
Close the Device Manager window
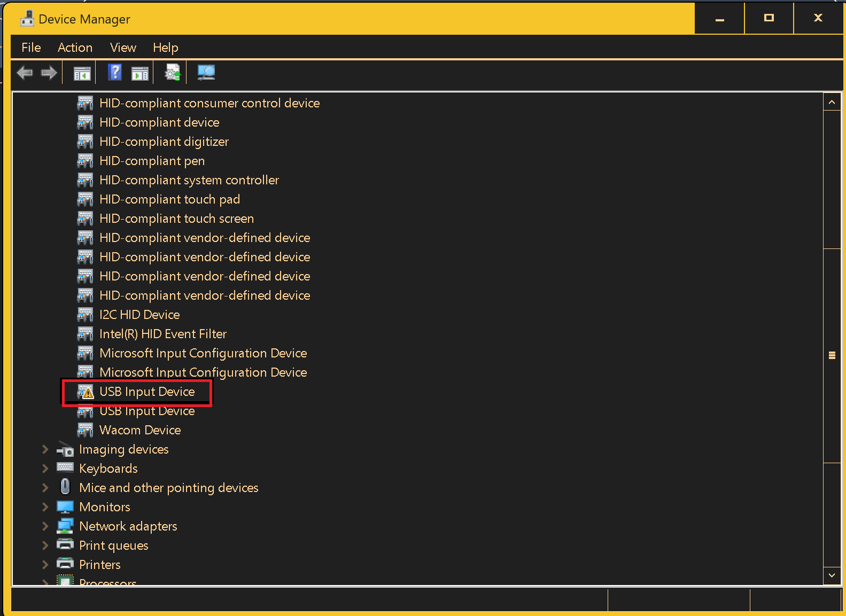818,18
